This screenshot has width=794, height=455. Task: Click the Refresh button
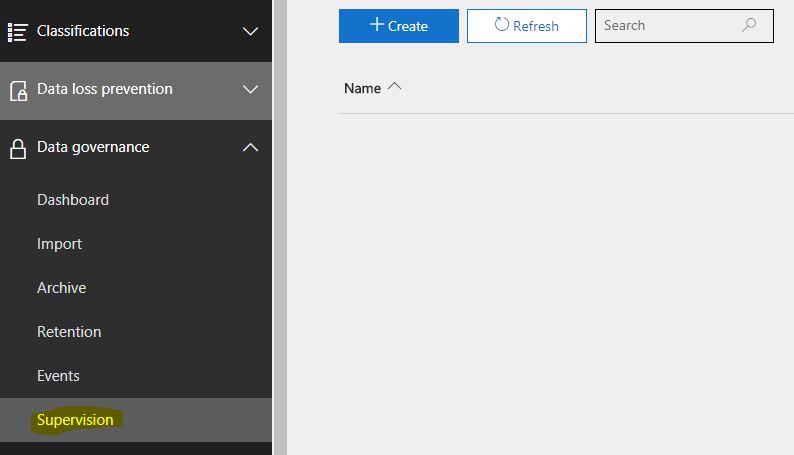pyautogui.click(x=527, y=26)
